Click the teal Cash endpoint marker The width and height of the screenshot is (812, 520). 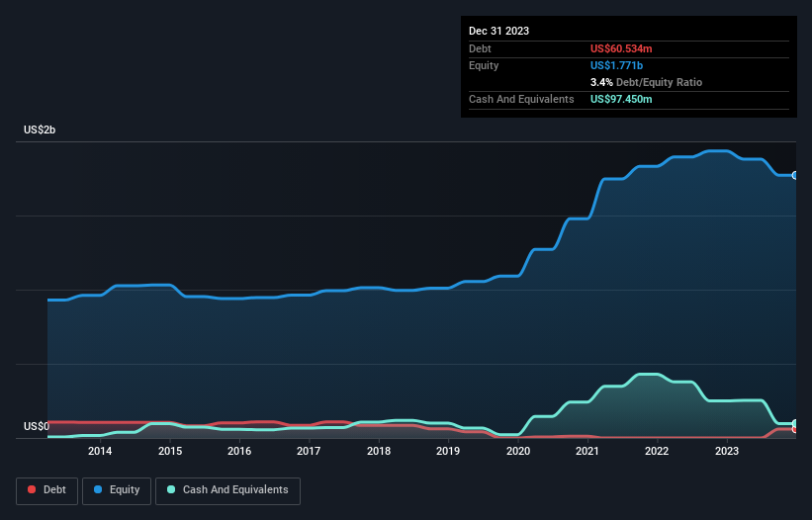coord(795,424)
